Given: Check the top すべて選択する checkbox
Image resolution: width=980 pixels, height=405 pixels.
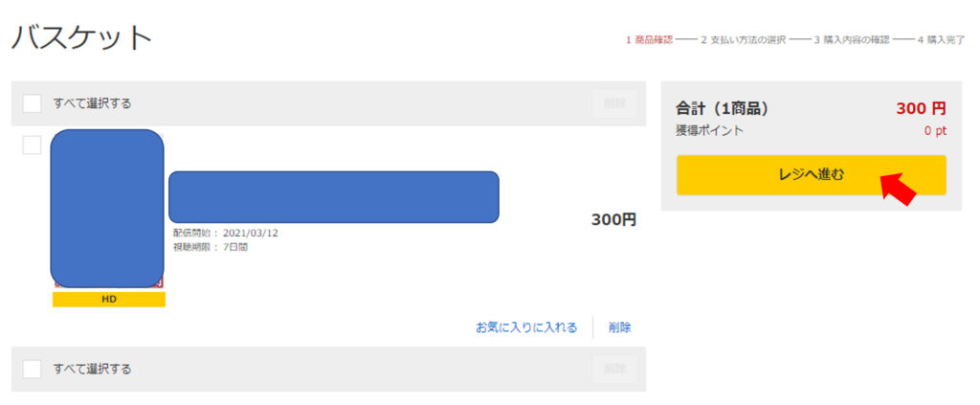Looking at the screenshot, I should [32, 103].
